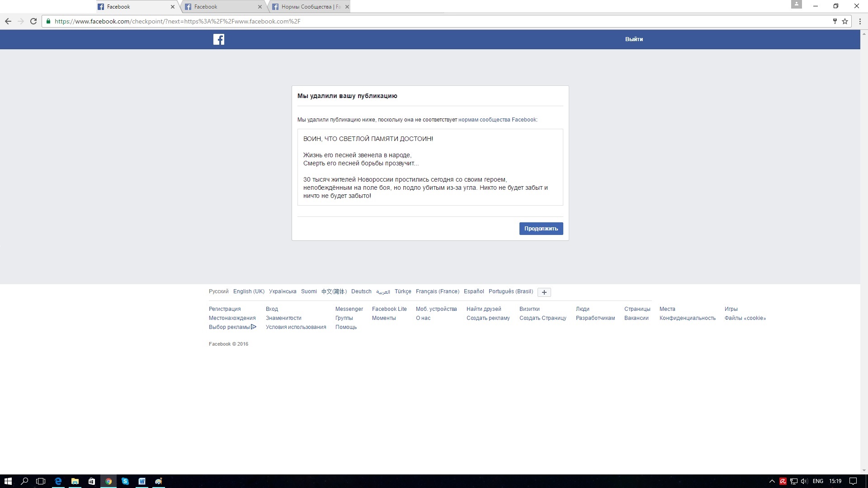Launch Microsoft Edge from taskbar
The width and height of the screenshot is (868, 488).
point(58,481)
